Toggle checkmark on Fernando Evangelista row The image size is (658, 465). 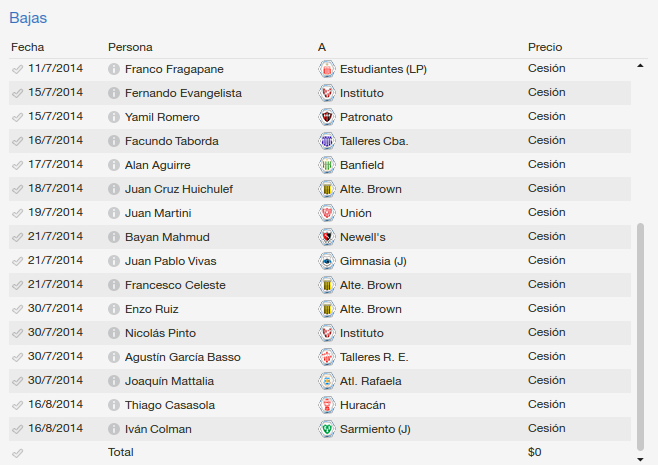(17, 93)
